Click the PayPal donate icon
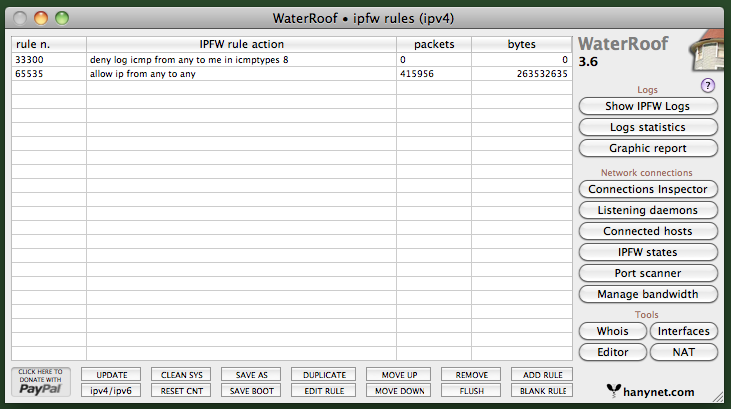Viewport: 731px width, 409px height. click(41, 382)
